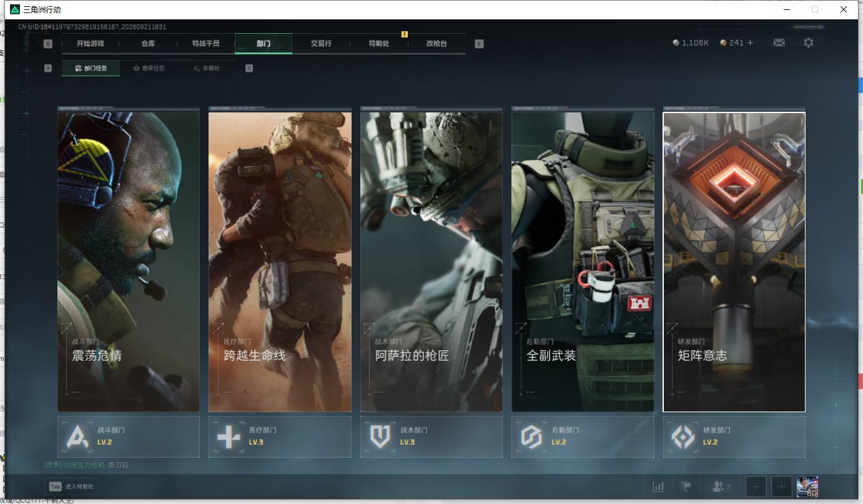This screenshot has height=504, width=863.
Task: Open the 震荡危情 combat department card
Action: pos(129,262)
